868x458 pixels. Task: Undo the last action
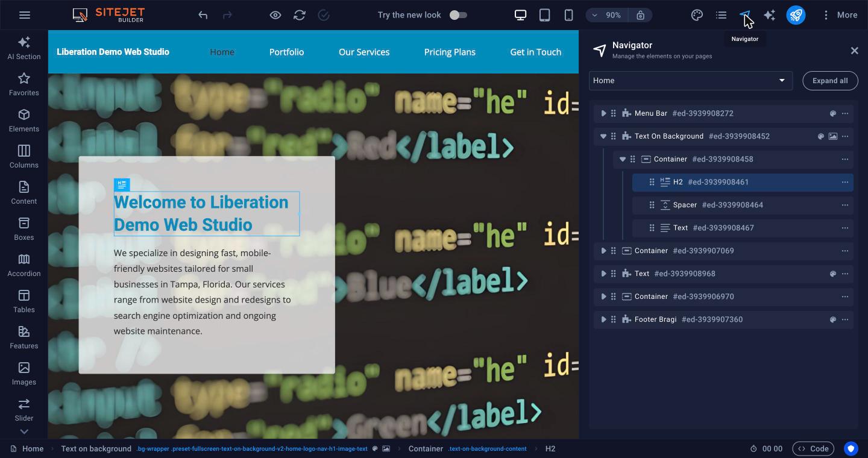coord(203,15)
